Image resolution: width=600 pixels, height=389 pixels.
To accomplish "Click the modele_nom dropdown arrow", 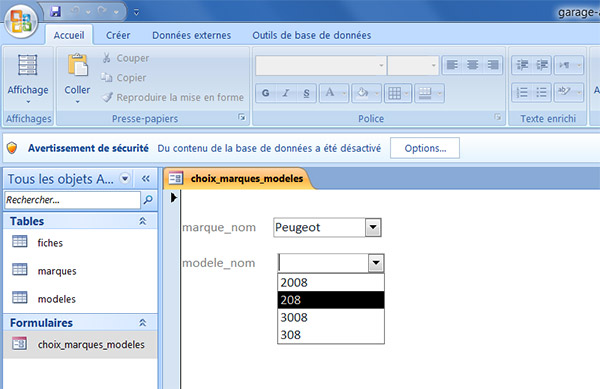I will pyautogui.click(x=376, y=263).
